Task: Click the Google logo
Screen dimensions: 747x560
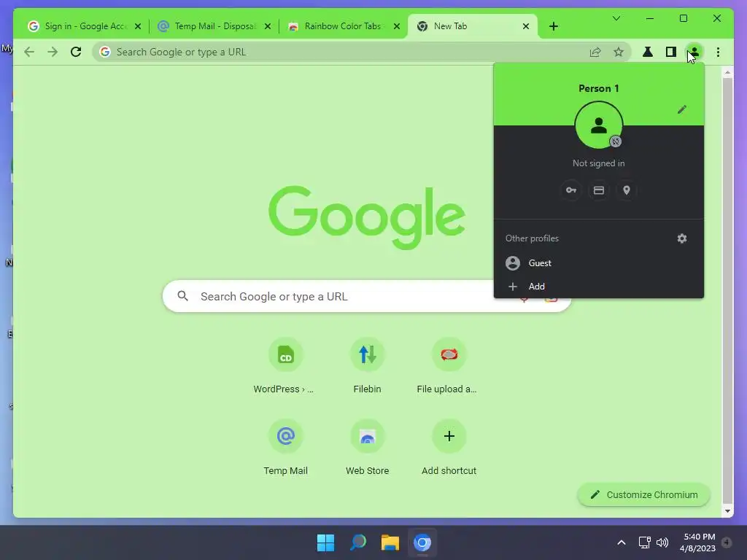Action: (367, 217)
